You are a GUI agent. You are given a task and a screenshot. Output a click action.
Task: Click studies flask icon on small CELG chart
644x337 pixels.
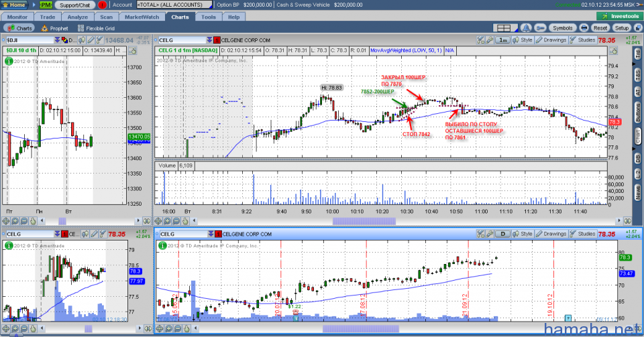pos(103,234)
